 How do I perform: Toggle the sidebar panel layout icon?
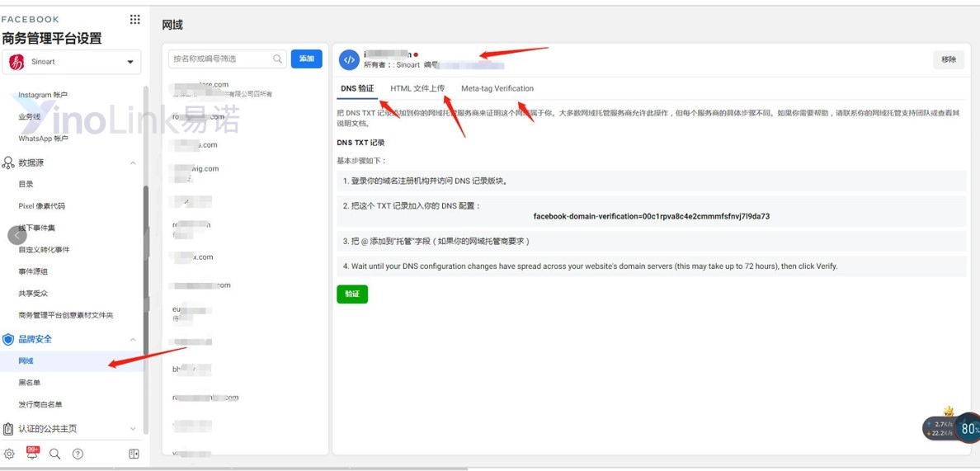134,455
